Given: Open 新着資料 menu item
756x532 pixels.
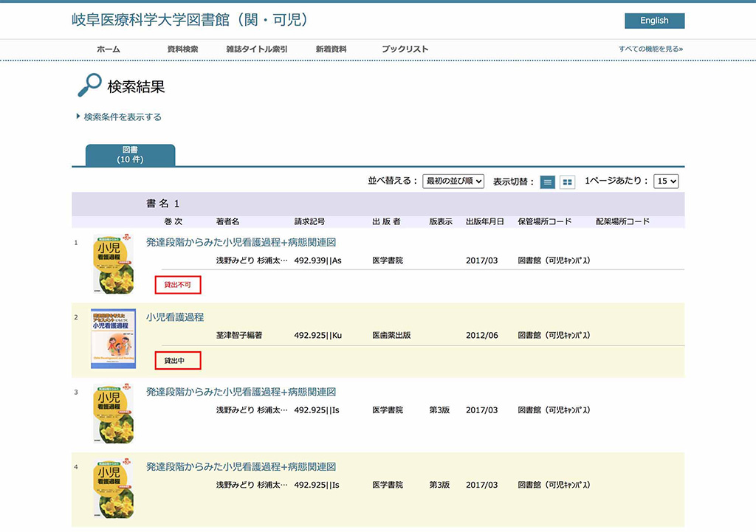Looking at the screenshot, I should click(x=331, y=49).
